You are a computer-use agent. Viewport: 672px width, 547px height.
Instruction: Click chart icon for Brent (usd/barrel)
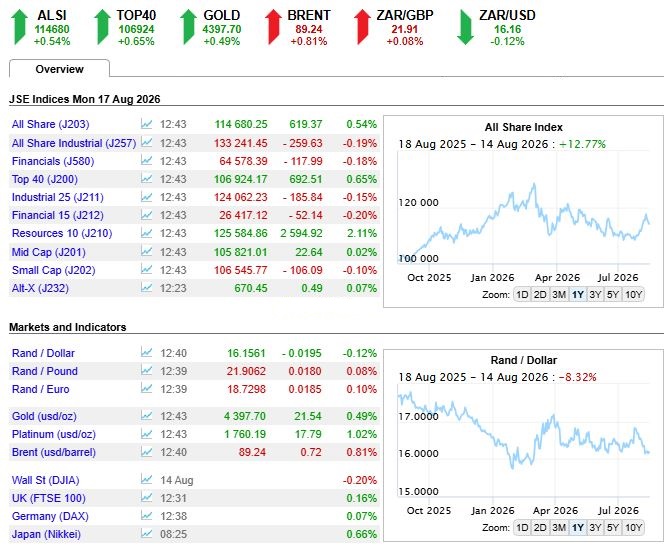pyautogui.click(x=147, y=451)
